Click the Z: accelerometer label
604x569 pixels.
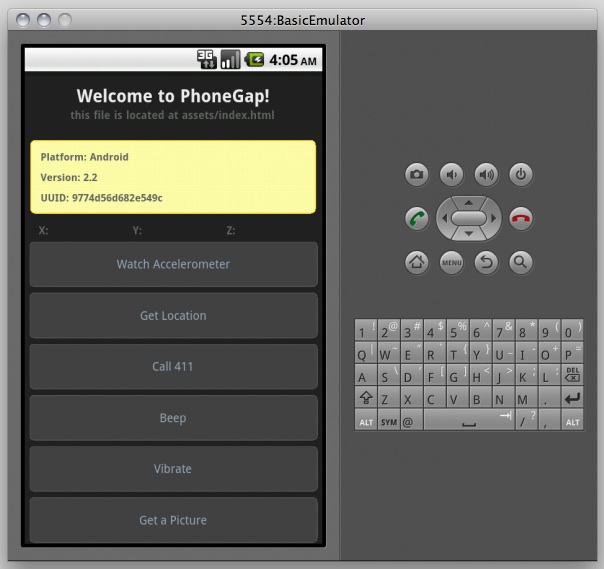point(231,230)
